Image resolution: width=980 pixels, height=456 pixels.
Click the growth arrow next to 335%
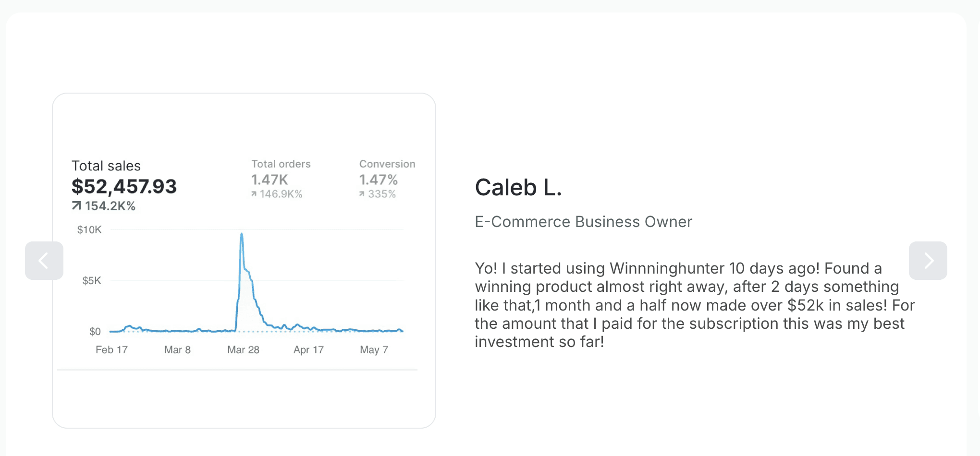362,194
